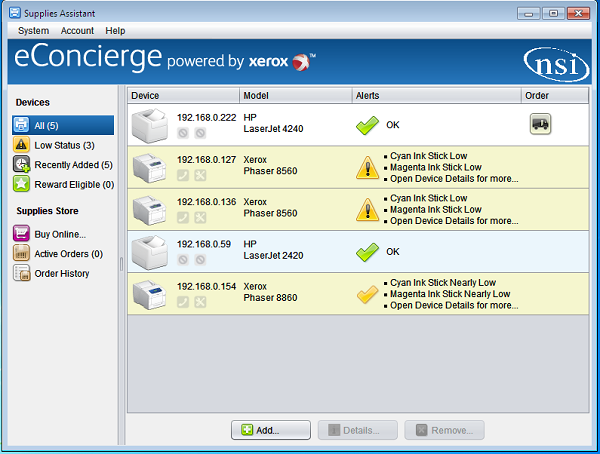Click the Details... button
600x454 pixels.
pos(358,430)
